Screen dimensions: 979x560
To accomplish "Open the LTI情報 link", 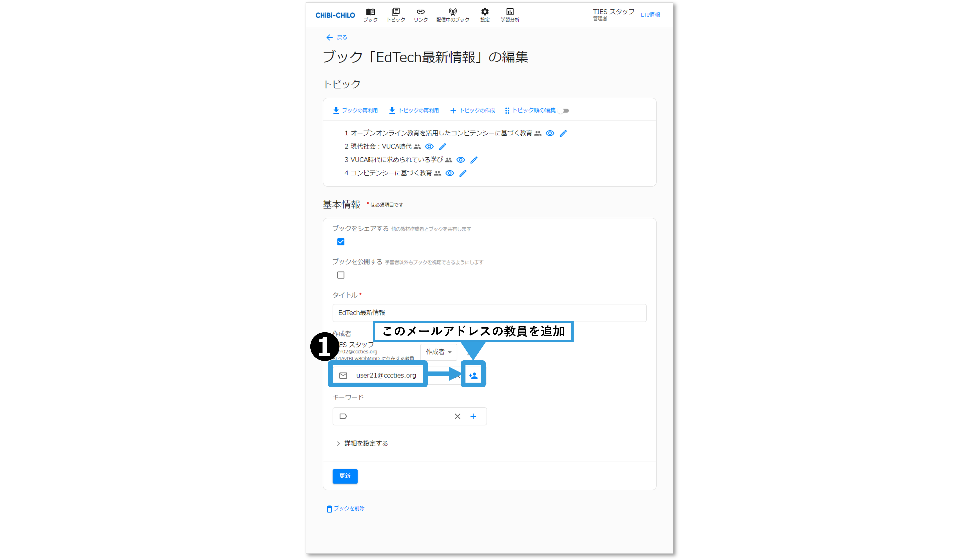I will [650, 15].
